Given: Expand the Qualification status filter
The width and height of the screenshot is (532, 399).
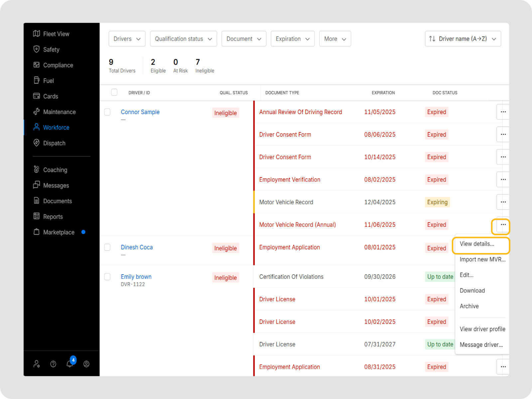Looking at the screenshot, I should [x=183, y=39].
